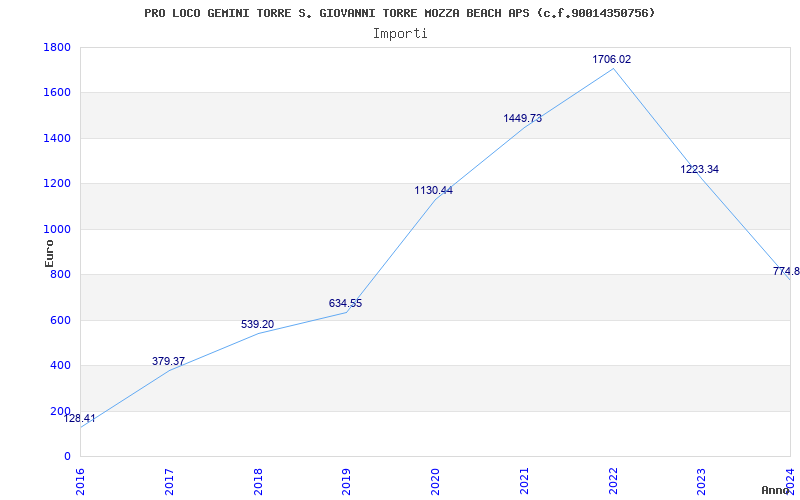This screenshot has height=500, width=800.
Task: Select the 400 y-axis tick label
Action: (x=61, y=365)
